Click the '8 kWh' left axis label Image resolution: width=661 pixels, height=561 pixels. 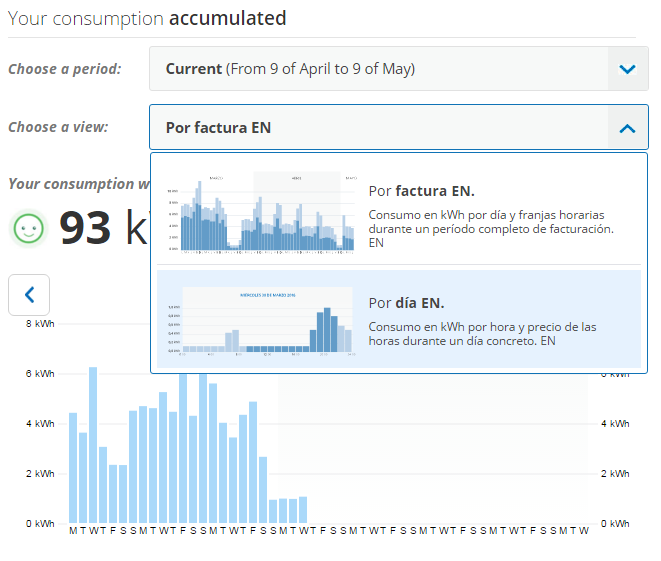39,325
